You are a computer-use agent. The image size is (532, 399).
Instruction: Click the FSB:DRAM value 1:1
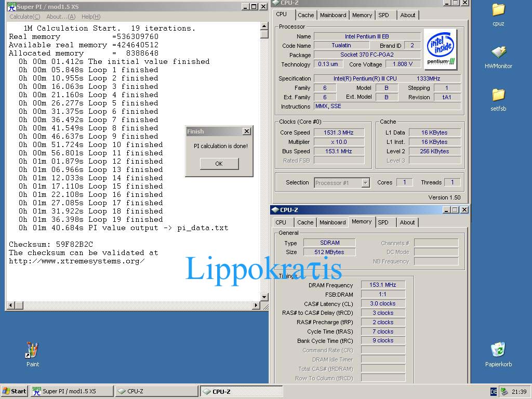[383, 294]
